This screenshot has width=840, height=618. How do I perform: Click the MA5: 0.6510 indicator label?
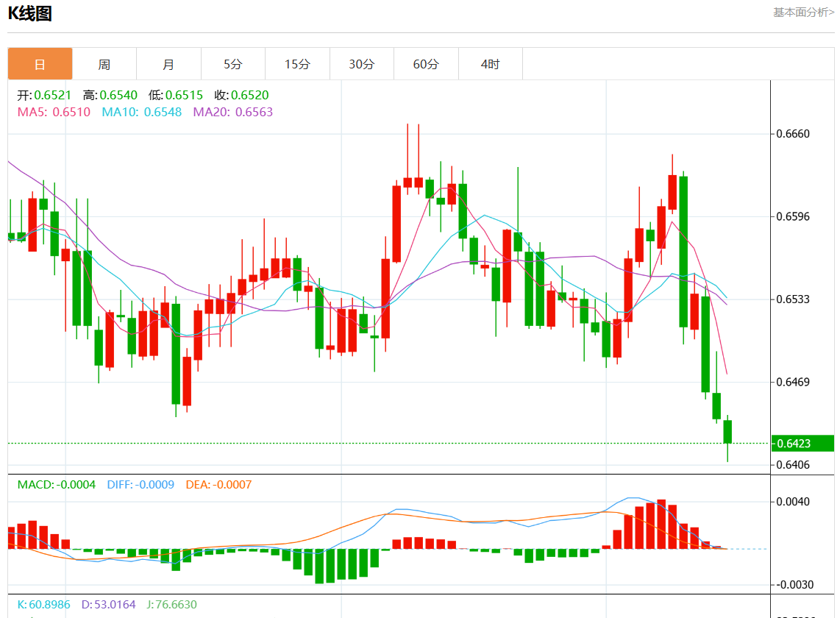pyautogui.click(x=54, y=112)
